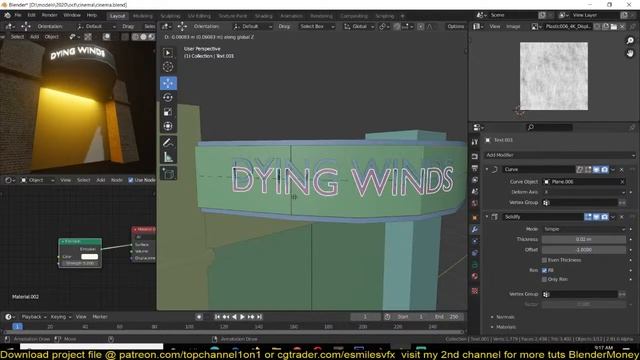Open the Select Box drag dropdown
640x360 pixels.
point(317,27)
